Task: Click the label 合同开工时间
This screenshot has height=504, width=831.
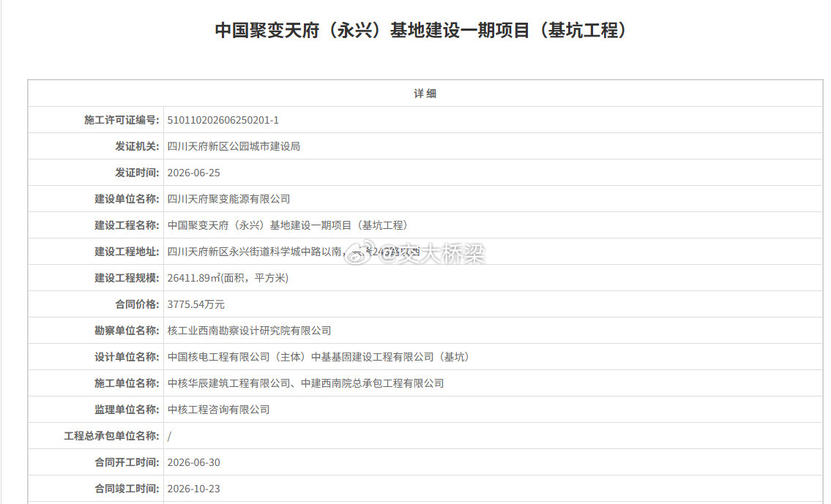Action: pyautogui.click(x=127, y=463)
